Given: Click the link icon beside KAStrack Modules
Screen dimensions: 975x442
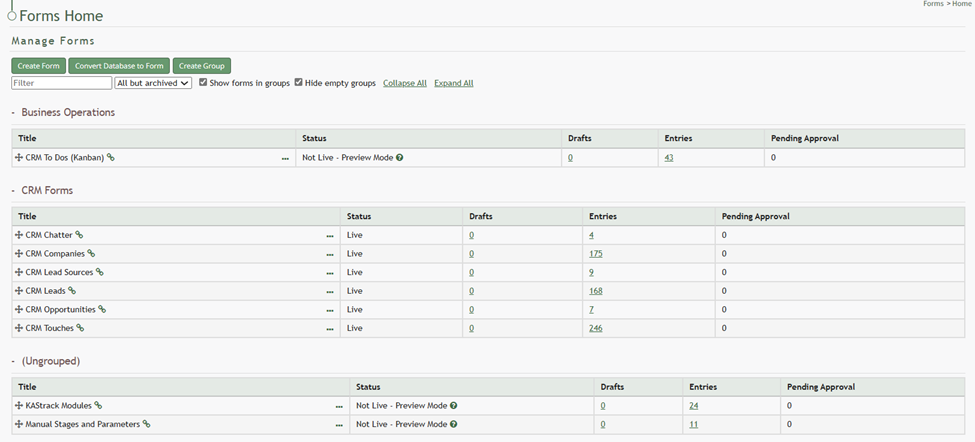Looking at the screenshot, I should 98,406.
